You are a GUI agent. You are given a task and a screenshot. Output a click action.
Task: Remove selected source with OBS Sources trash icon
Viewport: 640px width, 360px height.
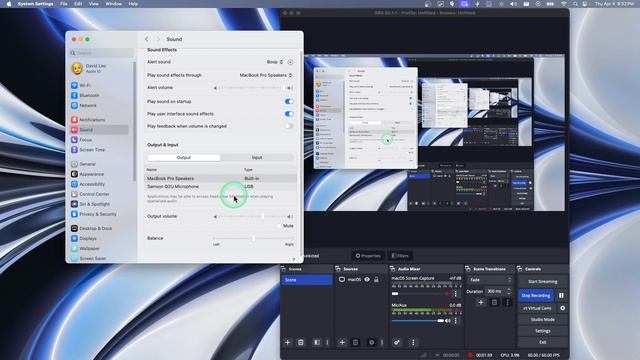[356, 342]
